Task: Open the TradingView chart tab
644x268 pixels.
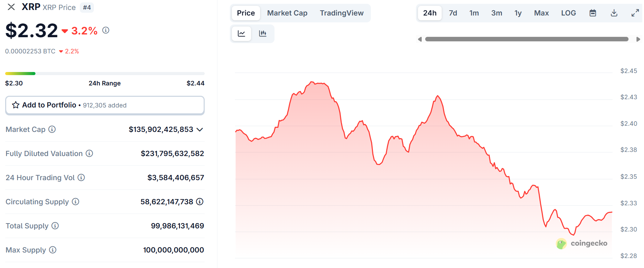Action: point(342,13)
